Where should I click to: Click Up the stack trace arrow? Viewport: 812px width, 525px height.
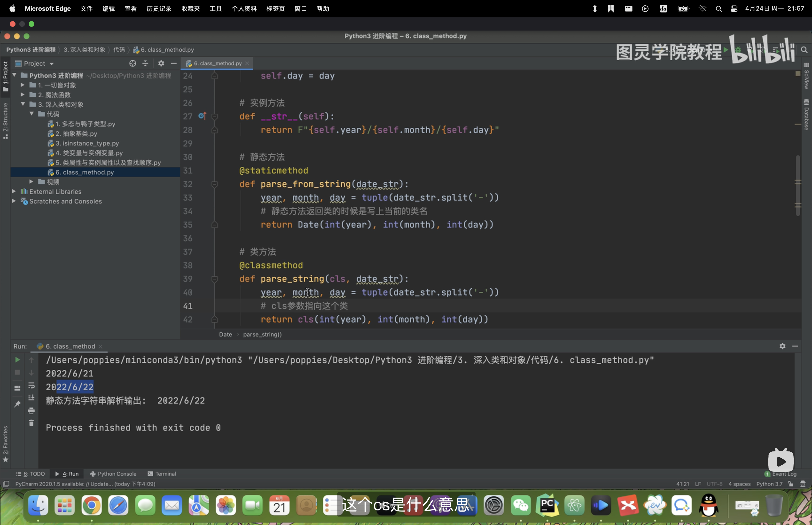31,360
